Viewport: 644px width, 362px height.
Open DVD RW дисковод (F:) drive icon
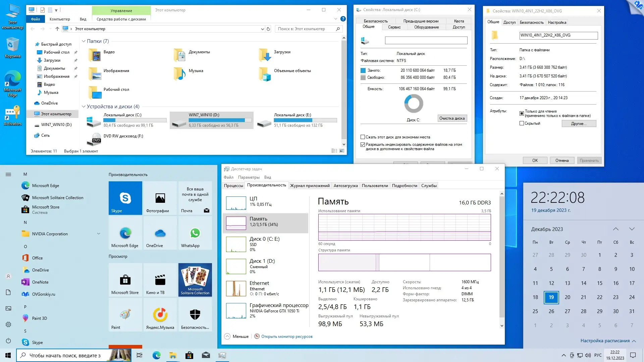[x=94, y=138]
